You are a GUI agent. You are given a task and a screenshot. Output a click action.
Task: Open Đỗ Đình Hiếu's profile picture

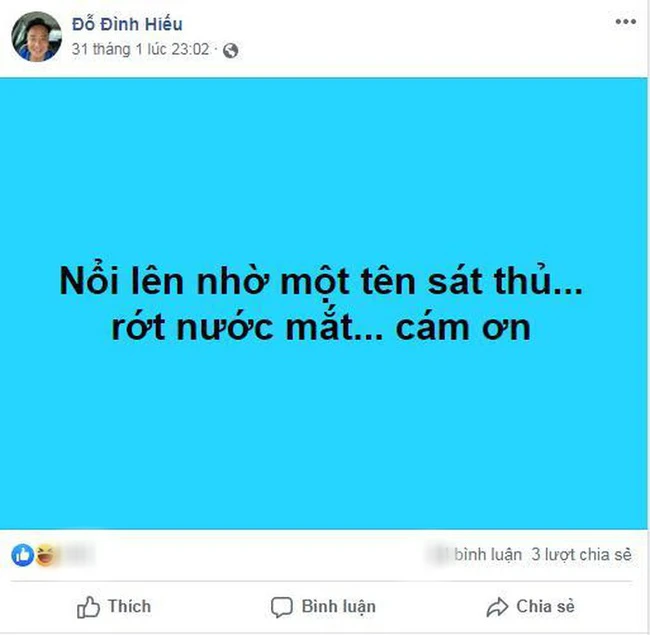[x=36, y=37]
